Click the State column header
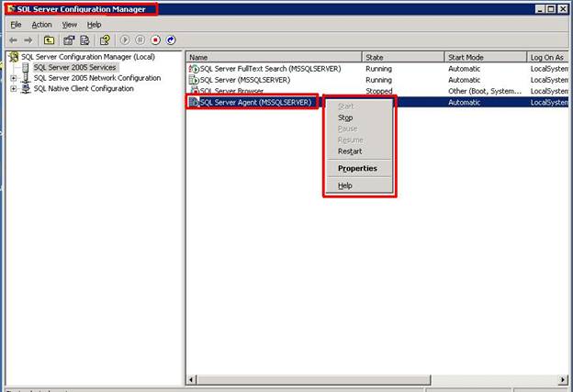The height and width of the screenshot is (392, 573). point(403,57)
